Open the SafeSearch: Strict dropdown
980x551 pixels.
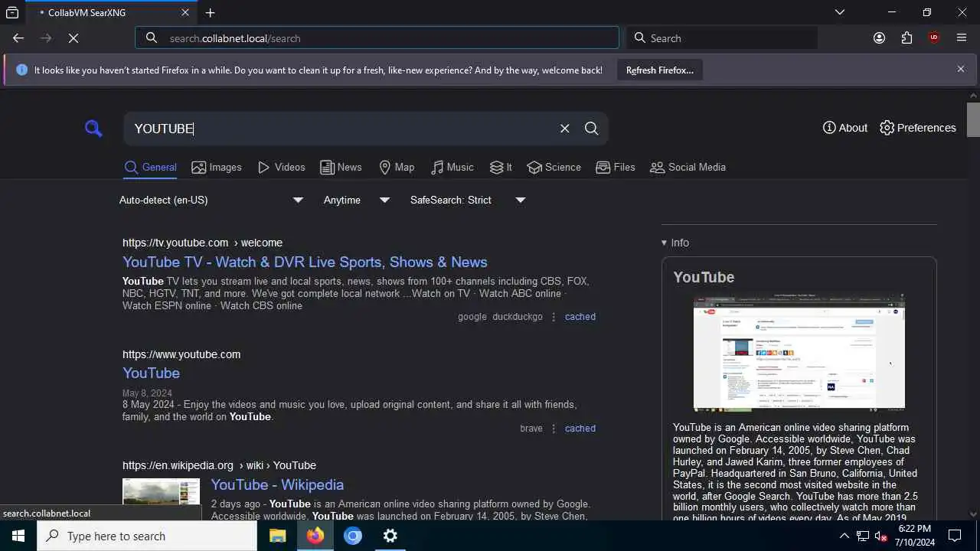pos(468,200)
